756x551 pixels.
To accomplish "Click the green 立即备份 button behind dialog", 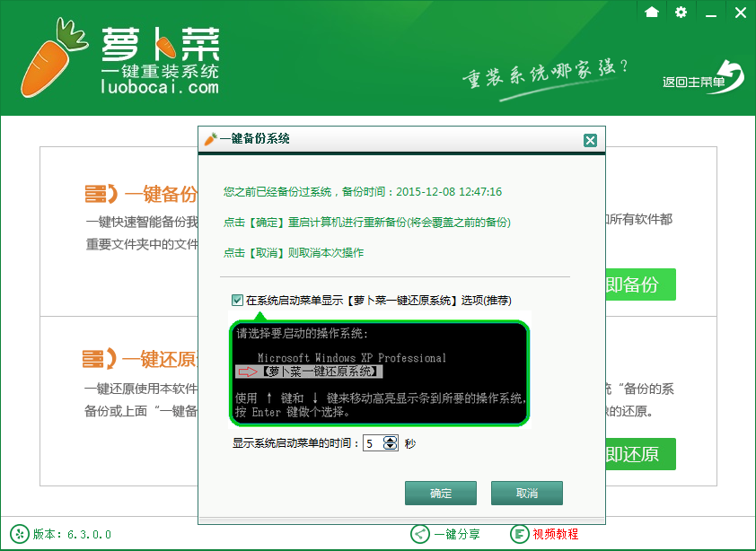I will pyautogui.click(x=640, y=284).
